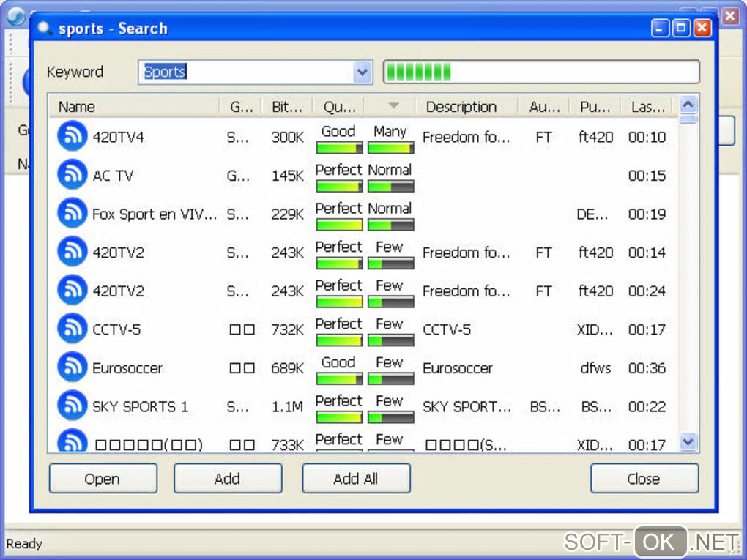Click the Good quality bar of 420TV4
747x560 pixels.
[339, 148]
